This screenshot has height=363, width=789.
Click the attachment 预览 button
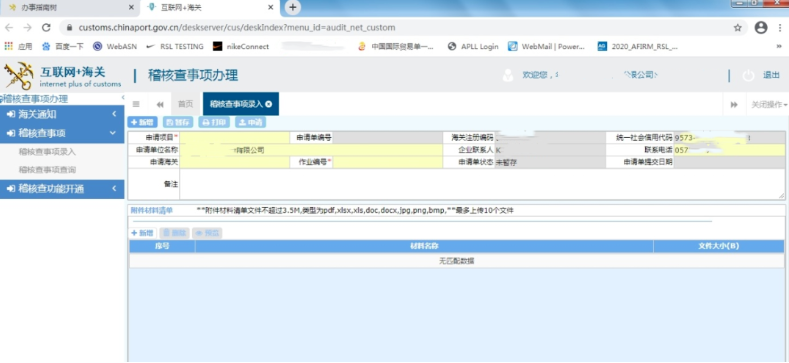point(206,233)
